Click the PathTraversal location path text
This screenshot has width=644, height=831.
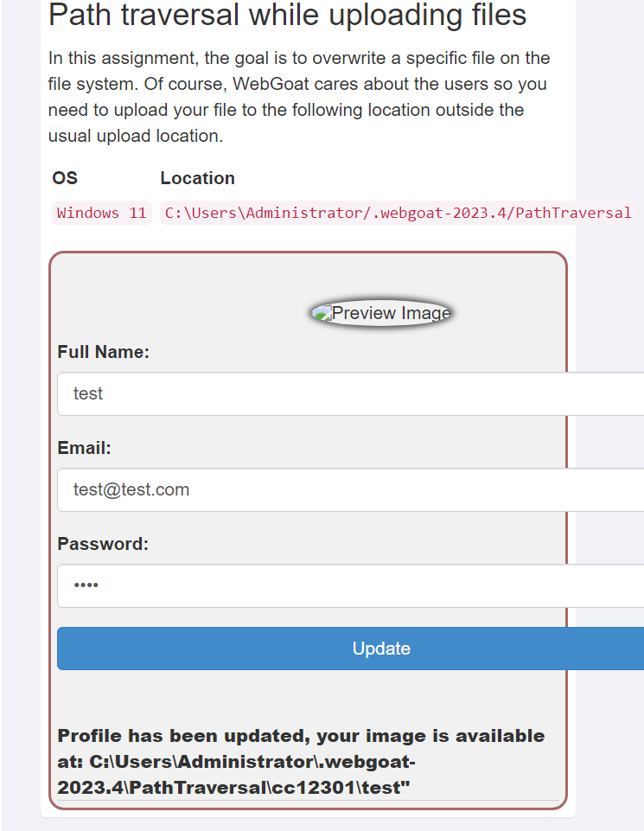click(x=398, y=213)
